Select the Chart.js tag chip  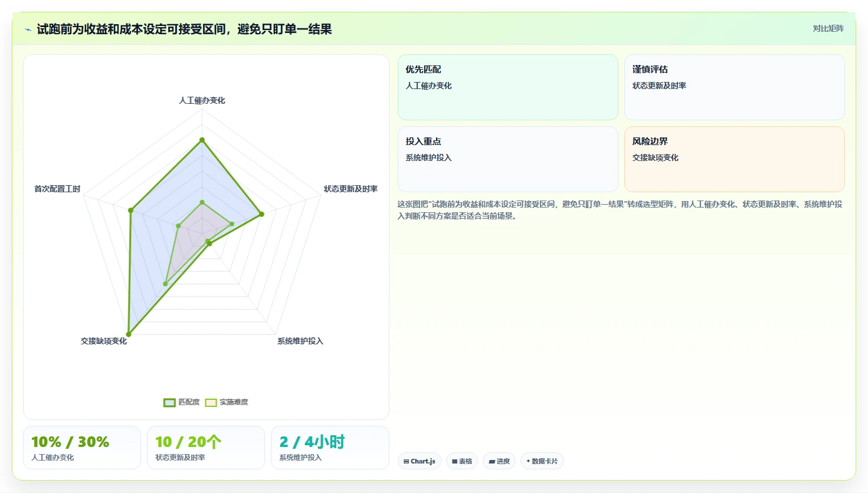[x=420, y=461]
